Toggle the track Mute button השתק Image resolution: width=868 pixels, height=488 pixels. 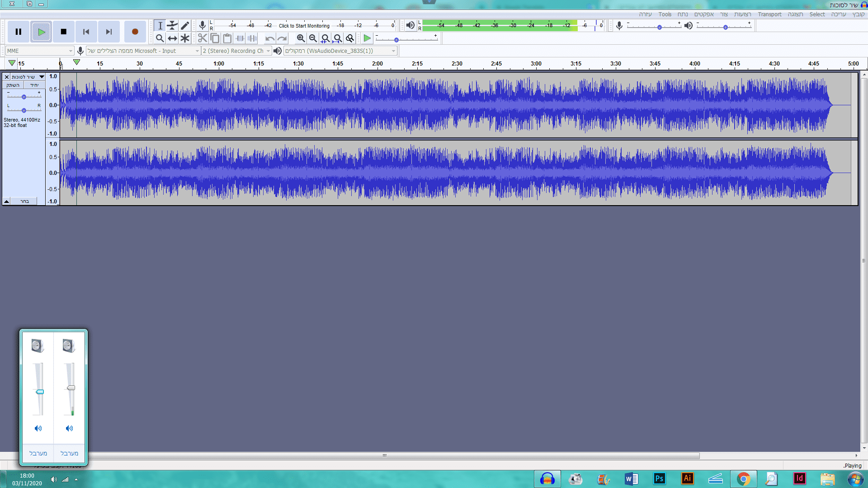click(13, 85)
